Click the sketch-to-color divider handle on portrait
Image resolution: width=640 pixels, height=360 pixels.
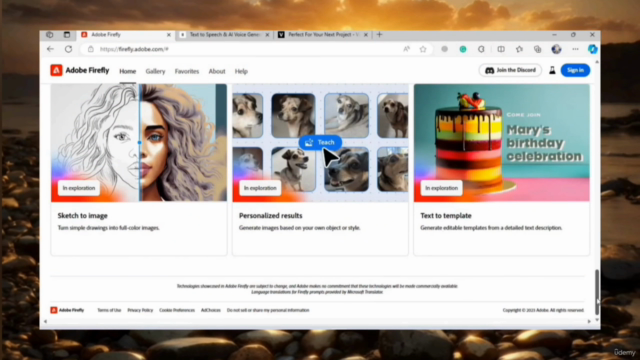coord(140,142)
